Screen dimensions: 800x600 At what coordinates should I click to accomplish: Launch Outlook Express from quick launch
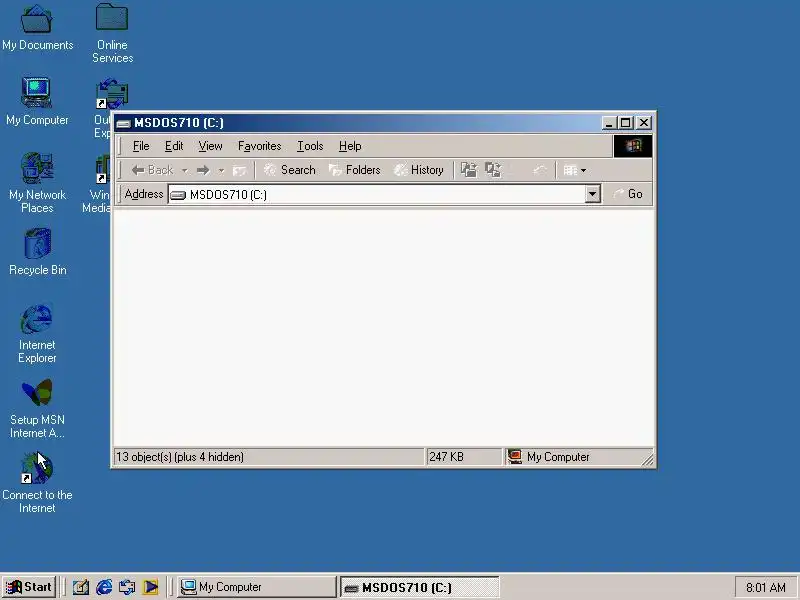click(127, 587)
